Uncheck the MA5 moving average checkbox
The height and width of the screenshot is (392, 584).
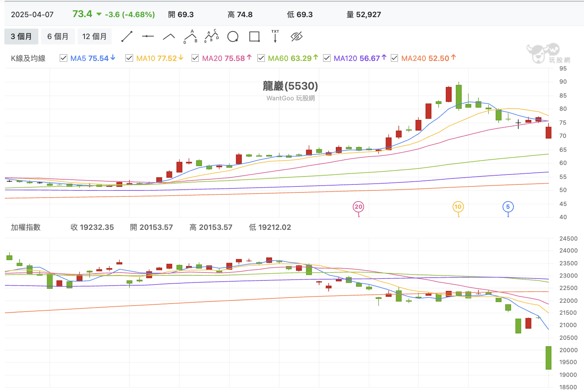63,58
